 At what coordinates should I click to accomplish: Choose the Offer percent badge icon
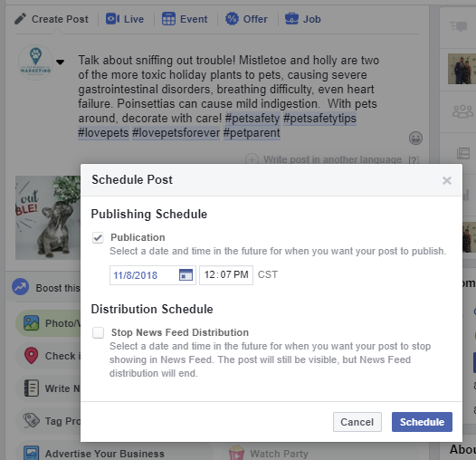pyautogui.click(x=232, y=19)
